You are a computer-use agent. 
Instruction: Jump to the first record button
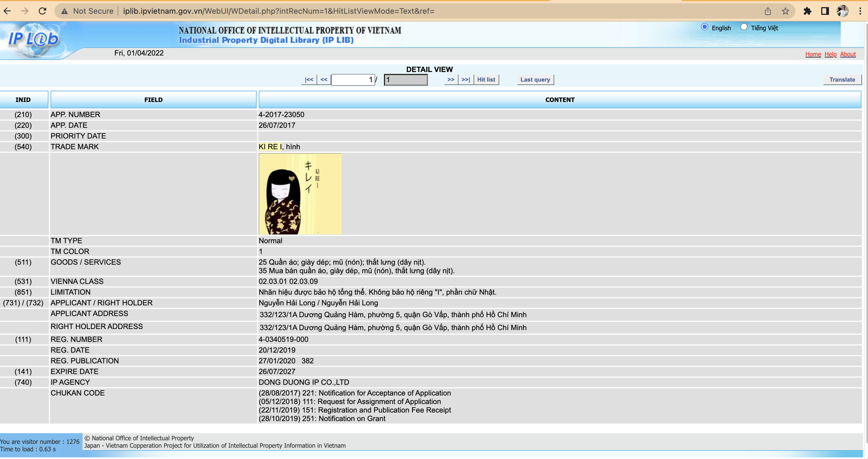coord(309,80)
